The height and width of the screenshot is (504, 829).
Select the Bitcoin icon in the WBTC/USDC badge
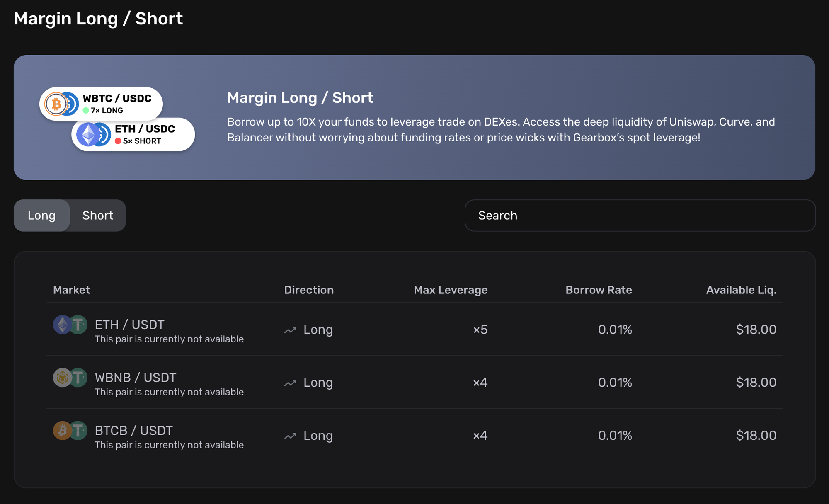[x=56, y=104]
